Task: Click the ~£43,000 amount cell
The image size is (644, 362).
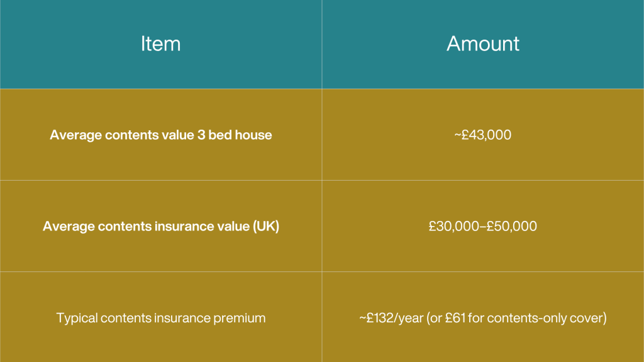Action: pos(482,135)
